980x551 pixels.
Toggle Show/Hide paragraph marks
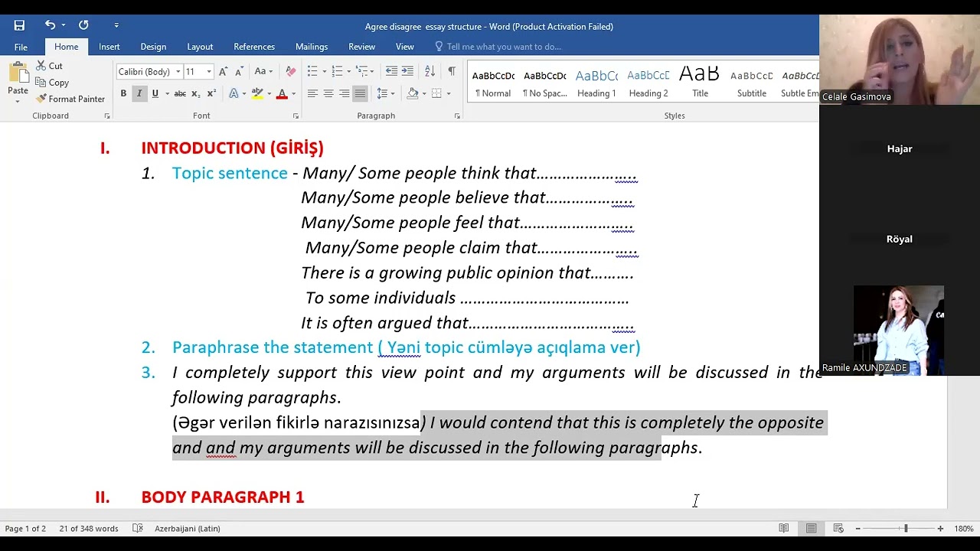452,71
